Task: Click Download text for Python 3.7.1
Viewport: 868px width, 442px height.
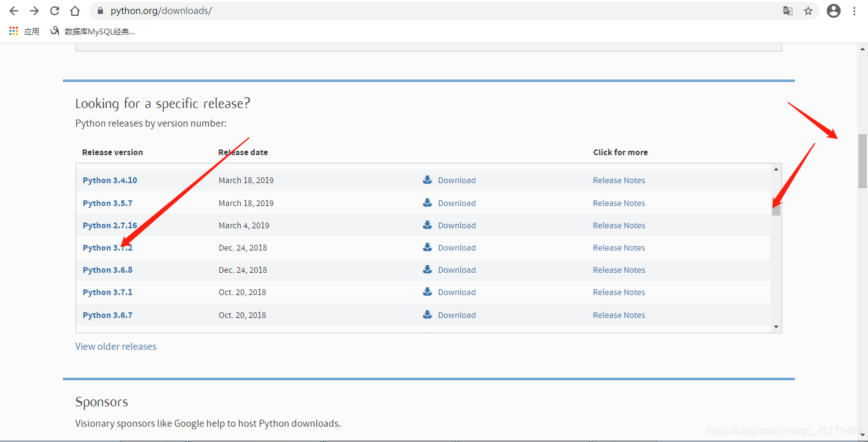Action: coord(457,293)
